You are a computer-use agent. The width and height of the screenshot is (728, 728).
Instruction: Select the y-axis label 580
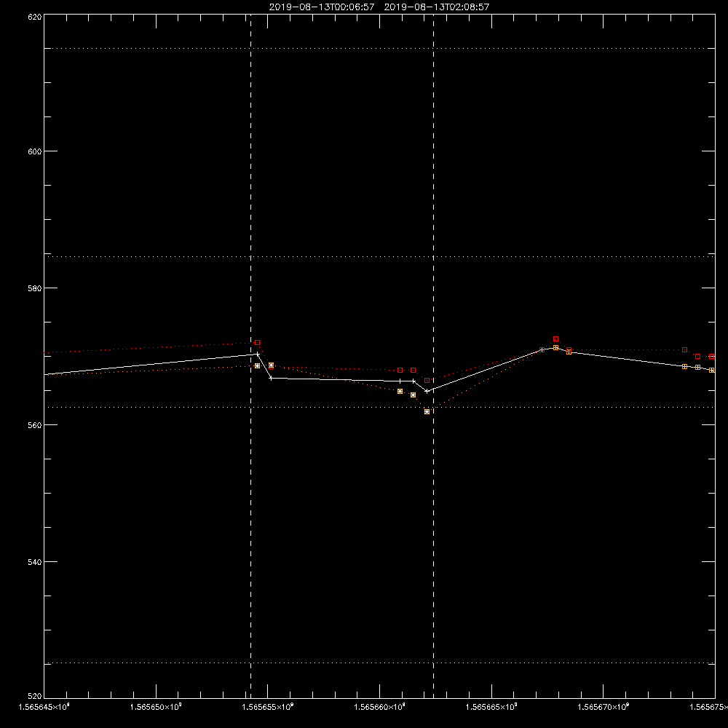click(x=35, y=288)
